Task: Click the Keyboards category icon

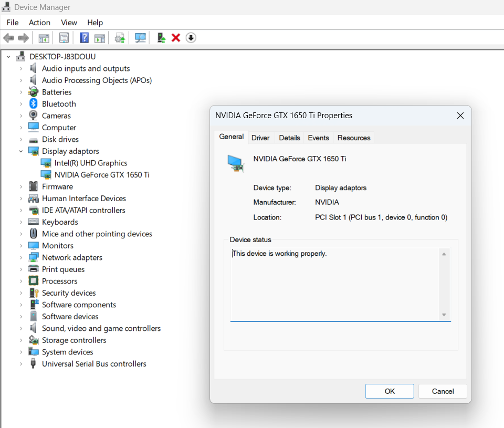Action: pos(34,222)
